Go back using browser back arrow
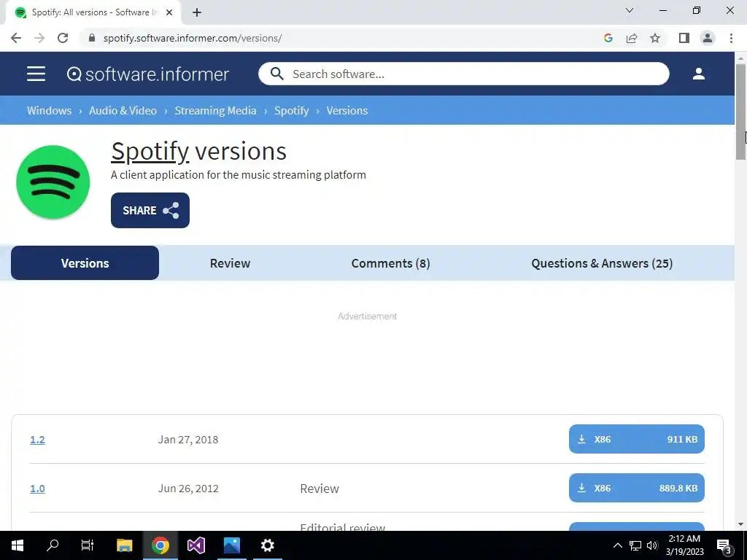Image resolution: width=747 pixels, height=560 pixels. [x=16, y=38]
